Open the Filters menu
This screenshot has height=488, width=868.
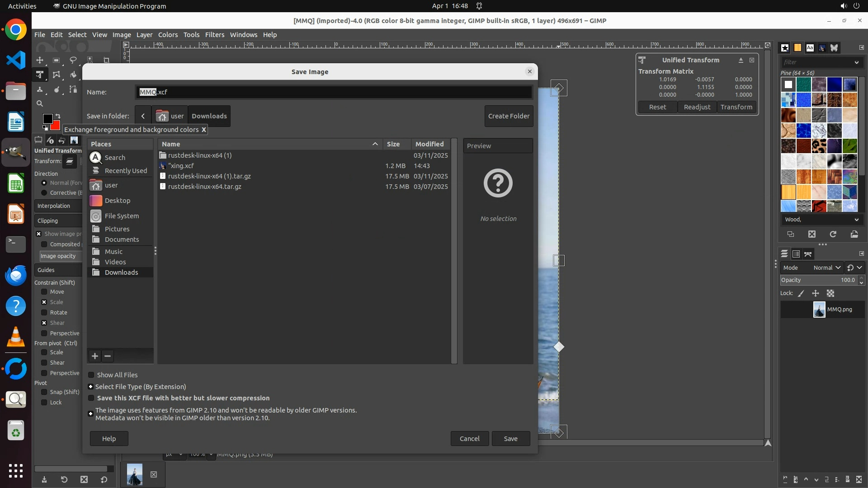(214, 35)
